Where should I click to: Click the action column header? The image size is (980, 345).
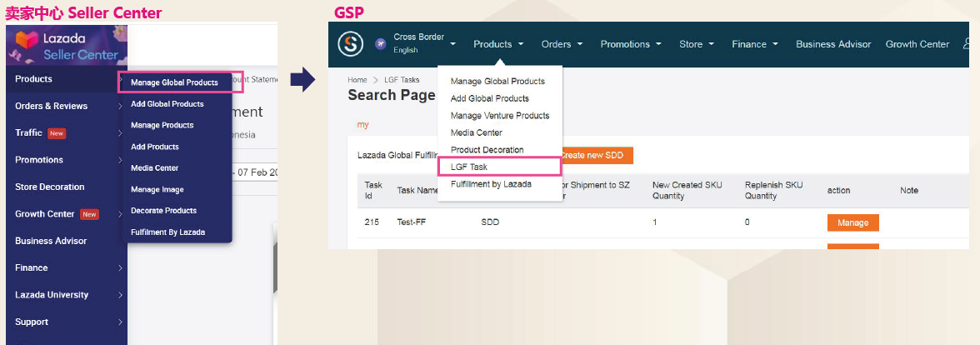[838, 190]
